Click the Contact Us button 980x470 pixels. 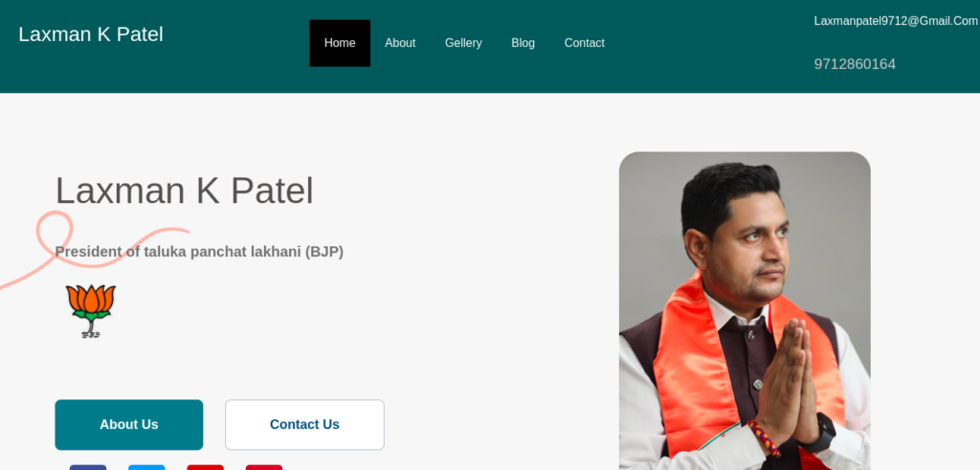(x=304, y=424)
